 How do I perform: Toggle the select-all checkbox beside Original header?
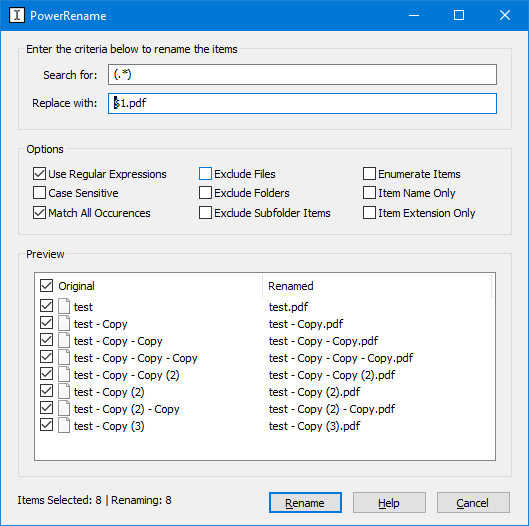click(46, 285)
